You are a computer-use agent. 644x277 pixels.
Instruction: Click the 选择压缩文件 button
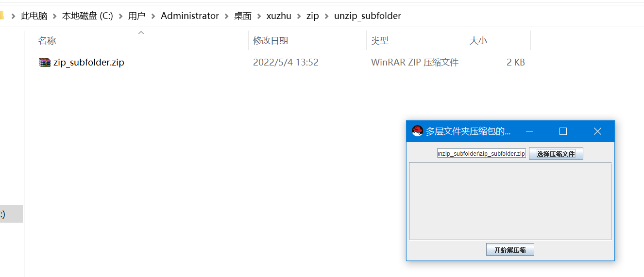click(x=556, y=154)
